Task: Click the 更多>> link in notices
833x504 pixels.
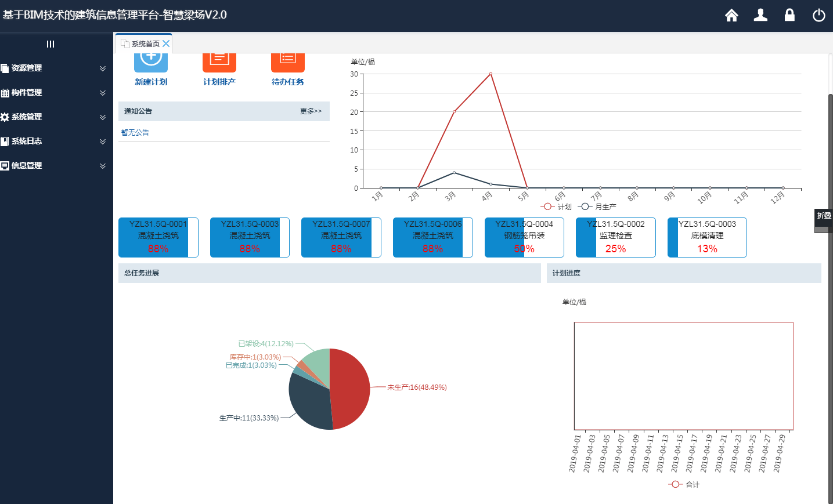Action: point(311,111)
